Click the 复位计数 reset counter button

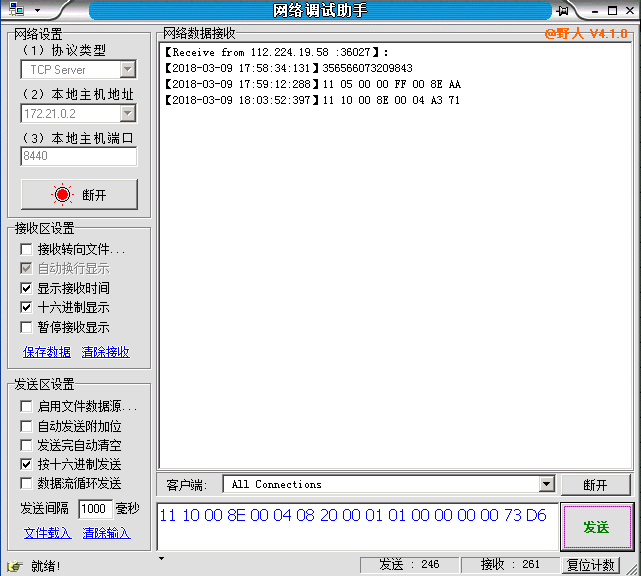[591, 565]
